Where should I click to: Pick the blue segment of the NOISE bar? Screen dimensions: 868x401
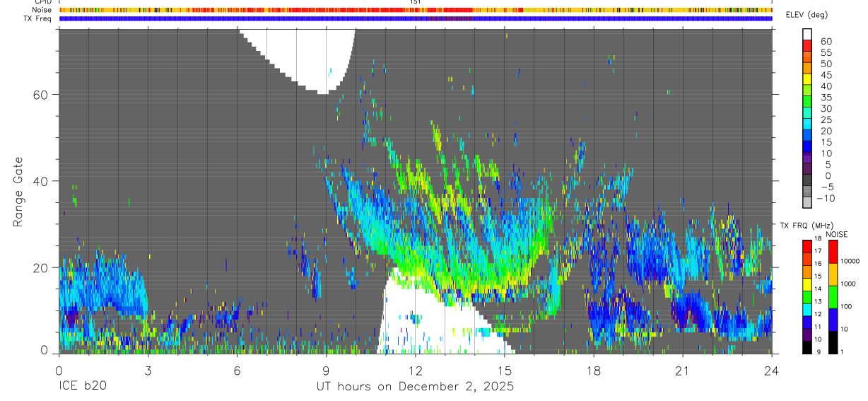click(x=834, y=319)
